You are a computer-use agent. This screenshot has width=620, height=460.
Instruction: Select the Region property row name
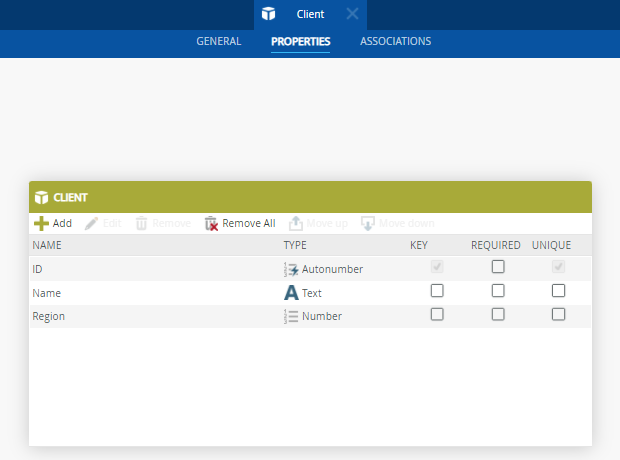coord(49,316)
